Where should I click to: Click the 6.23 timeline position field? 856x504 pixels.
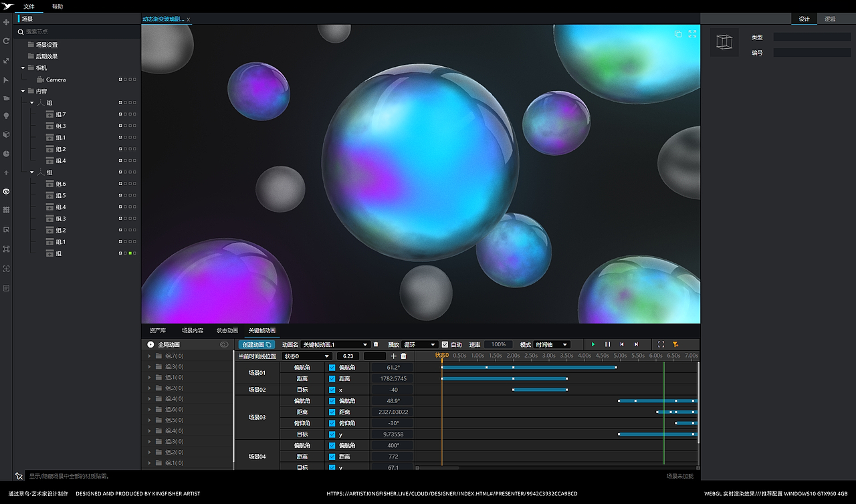348,356
